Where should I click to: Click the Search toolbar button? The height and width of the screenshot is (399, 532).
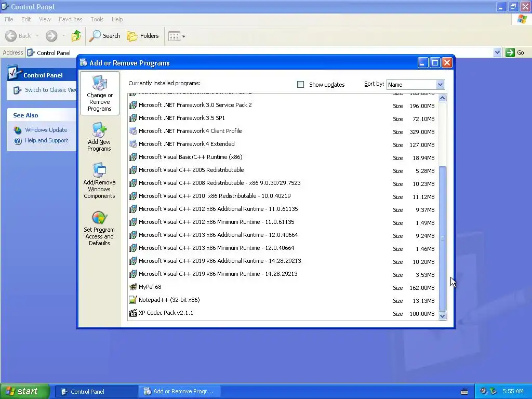point(105,36)
